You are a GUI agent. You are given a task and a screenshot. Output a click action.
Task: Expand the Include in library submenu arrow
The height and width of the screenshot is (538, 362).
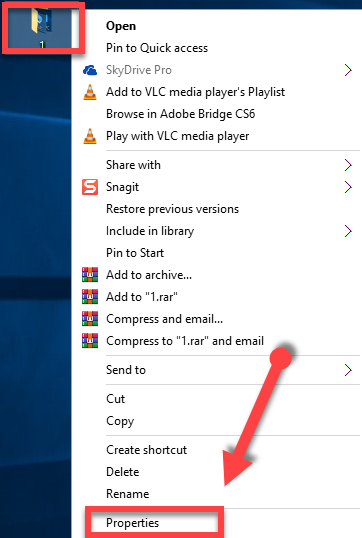point(348,231)
